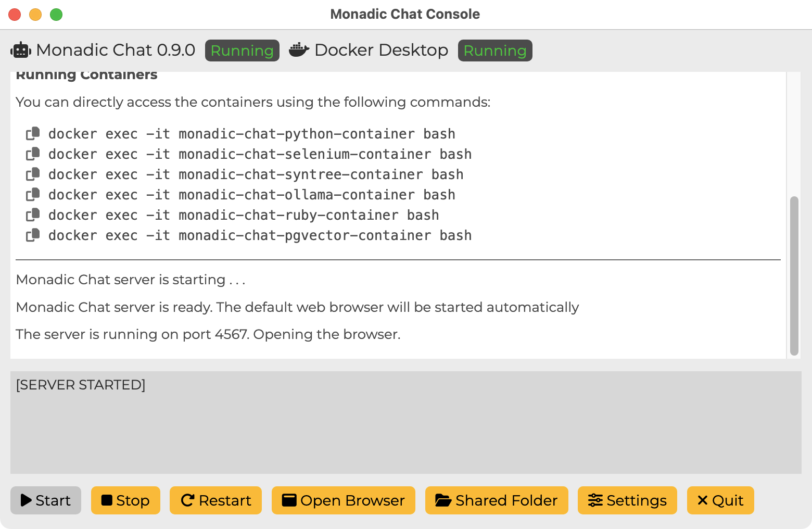The image size is (812, 529).
Task: Copy the ollama-container docker exec command
Action: [x=33, y=195]
